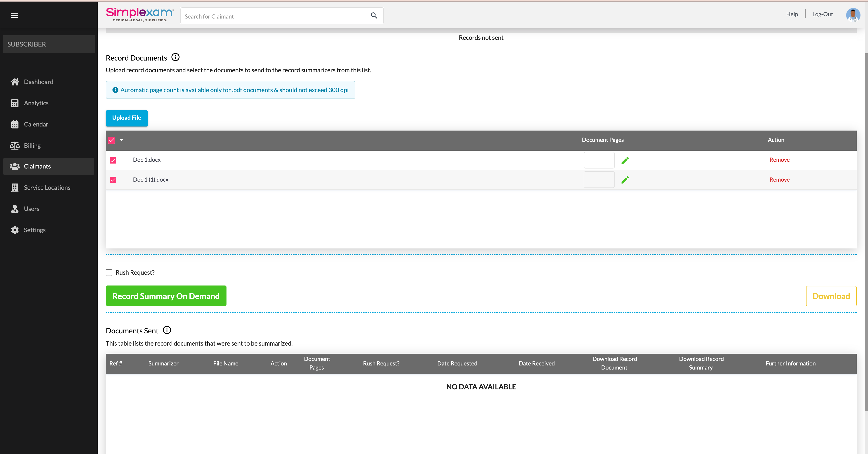Open the hamburger menu icon

click(14, 15)
